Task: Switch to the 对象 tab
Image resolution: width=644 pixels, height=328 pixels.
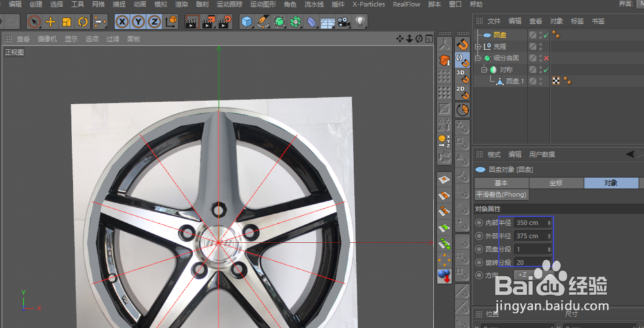Action: tap(611, 183)
